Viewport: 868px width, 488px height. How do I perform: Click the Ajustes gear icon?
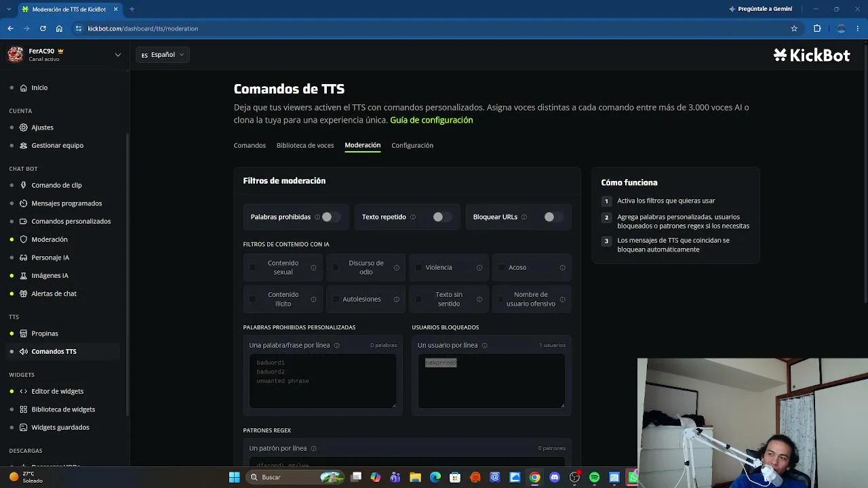[x=24, y=127]
